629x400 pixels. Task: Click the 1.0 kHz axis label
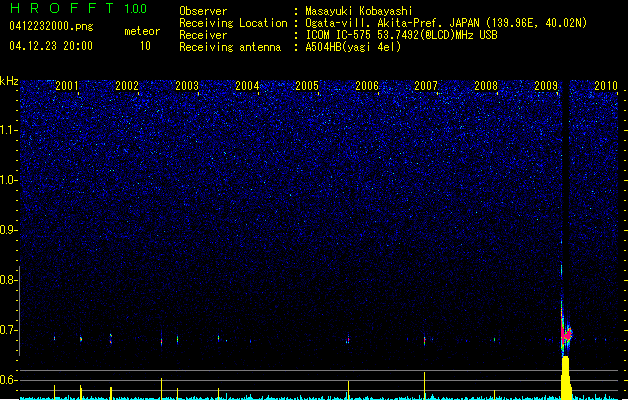point(9,180)
